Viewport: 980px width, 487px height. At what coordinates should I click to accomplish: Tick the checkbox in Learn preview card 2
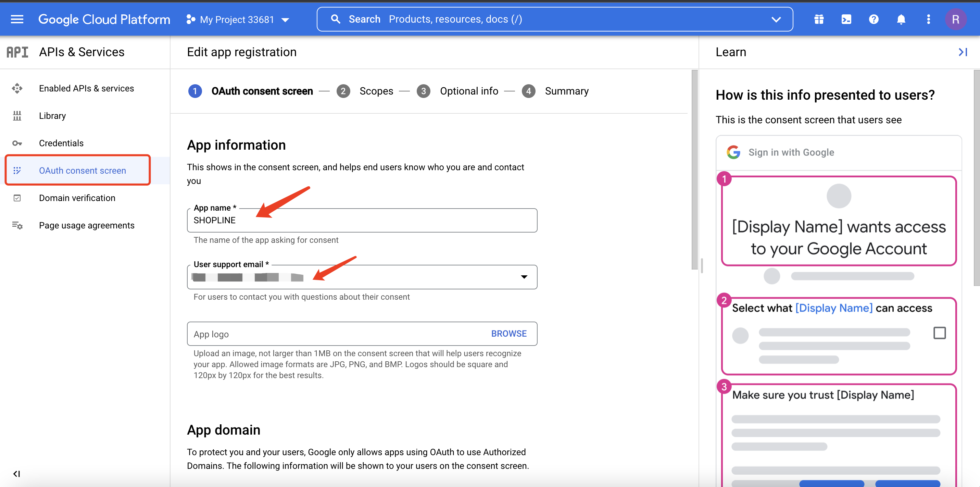939,333
